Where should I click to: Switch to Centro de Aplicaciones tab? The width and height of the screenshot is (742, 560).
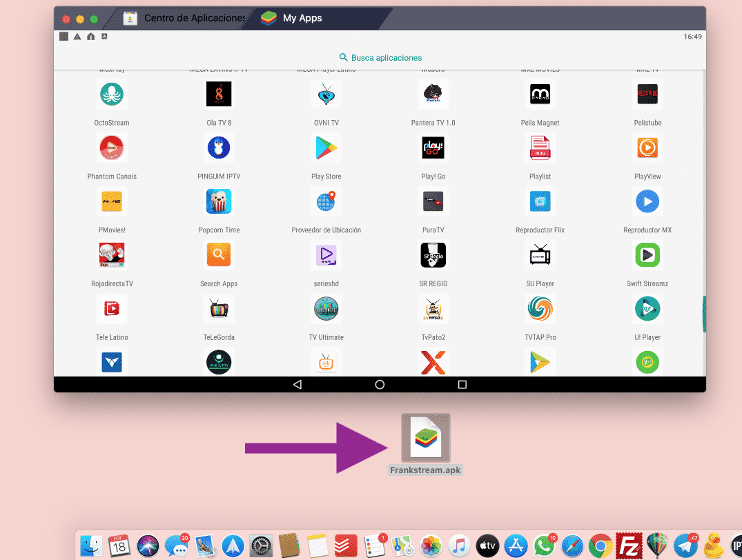tap(182, 19)
